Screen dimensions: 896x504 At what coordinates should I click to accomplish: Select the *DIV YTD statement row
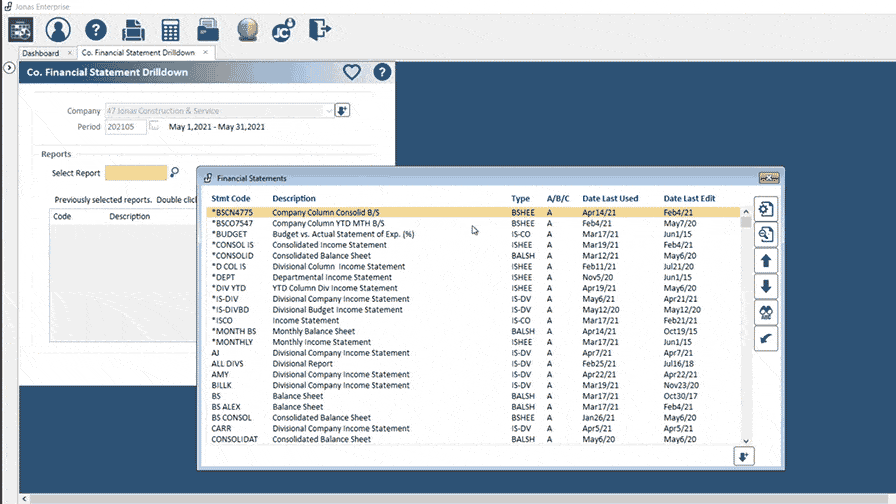(473, 288)
